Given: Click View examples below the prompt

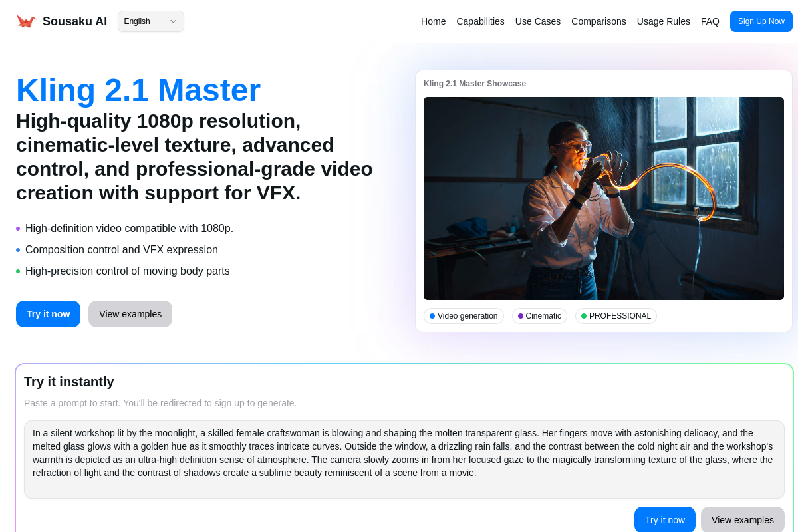Looking at the screenshot, I should tap(742, 520).
